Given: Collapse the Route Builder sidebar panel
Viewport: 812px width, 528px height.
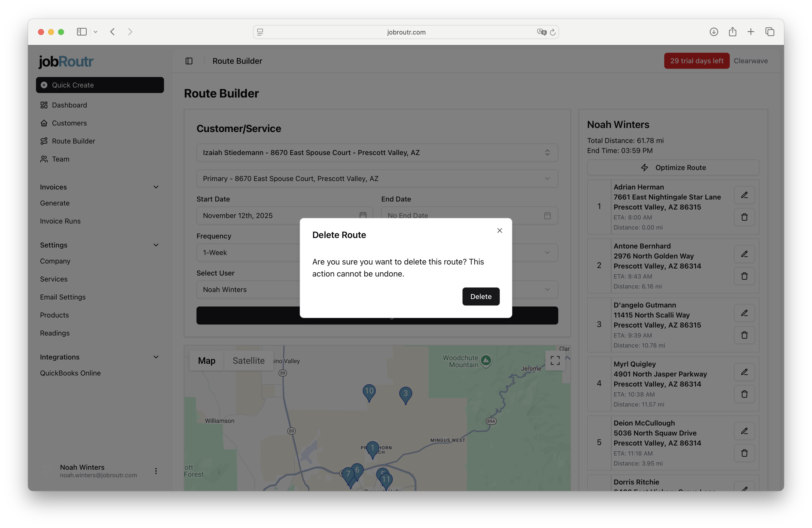Looking at the screenshot, I should click(189, 61).
